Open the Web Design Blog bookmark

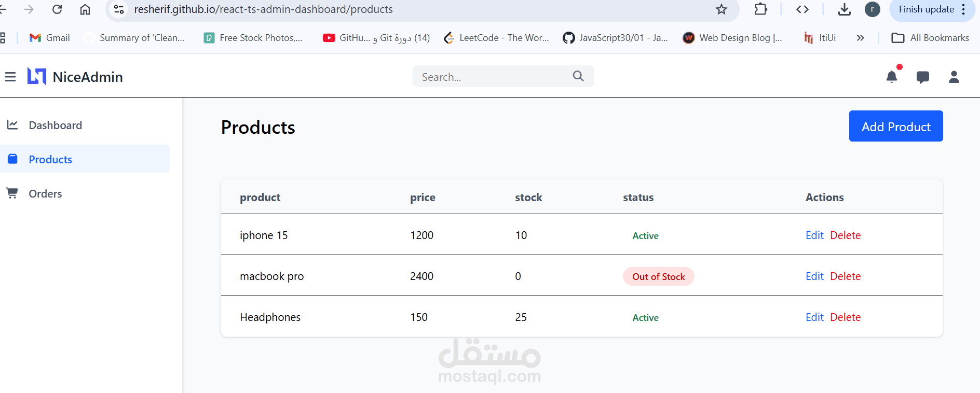click(732, 38)
